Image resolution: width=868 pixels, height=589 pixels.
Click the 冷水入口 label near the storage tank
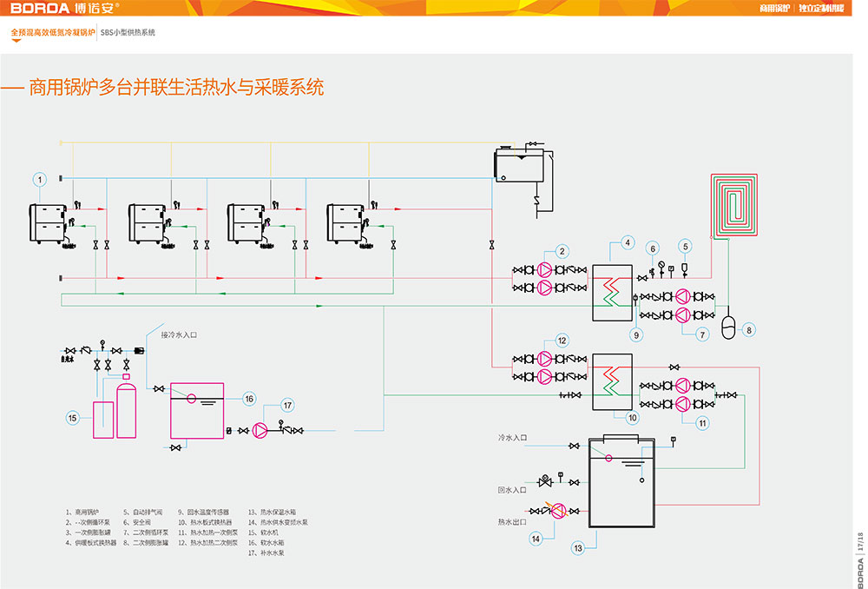coord(512,438)
